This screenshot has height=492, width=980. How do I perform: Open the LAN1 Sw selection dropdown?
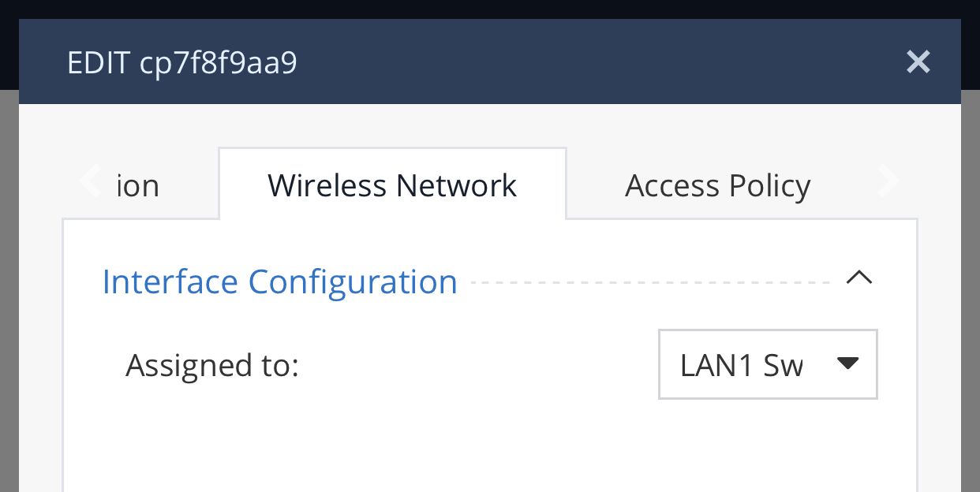pos(767,364)
